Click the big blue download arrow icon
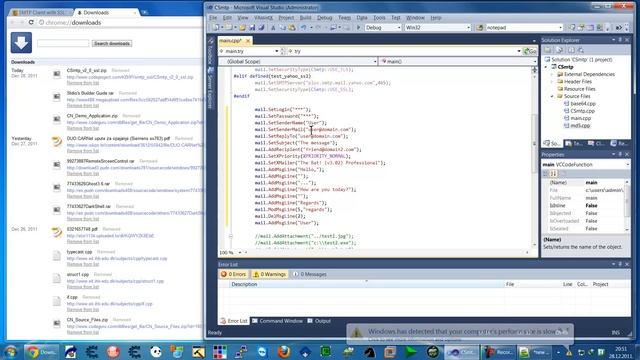640x360 pixels. pyautogui.click(x=21, y=42)
